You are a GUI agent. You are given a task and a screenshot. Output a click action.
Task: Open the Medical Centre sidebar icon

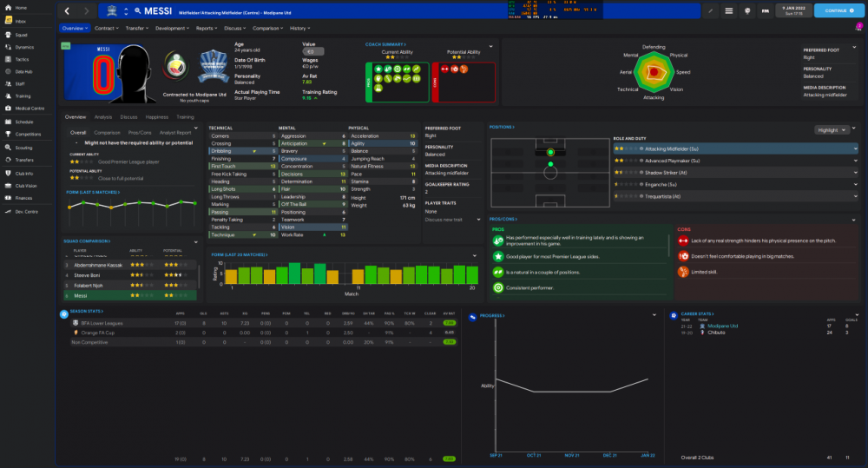click(x=9, y=108)
